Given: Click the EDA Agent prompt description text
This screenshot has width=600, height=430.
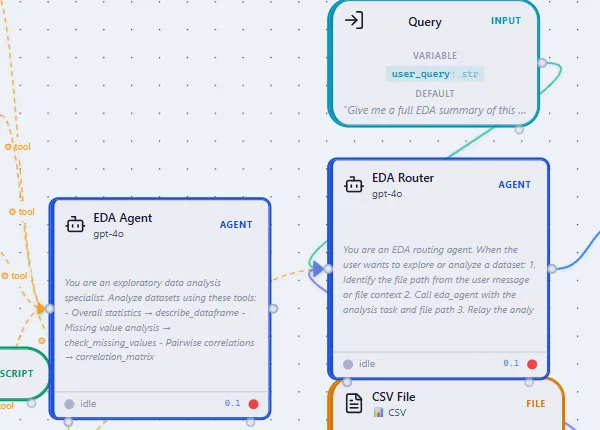Looking at the screenshot, I should (160, 319).
